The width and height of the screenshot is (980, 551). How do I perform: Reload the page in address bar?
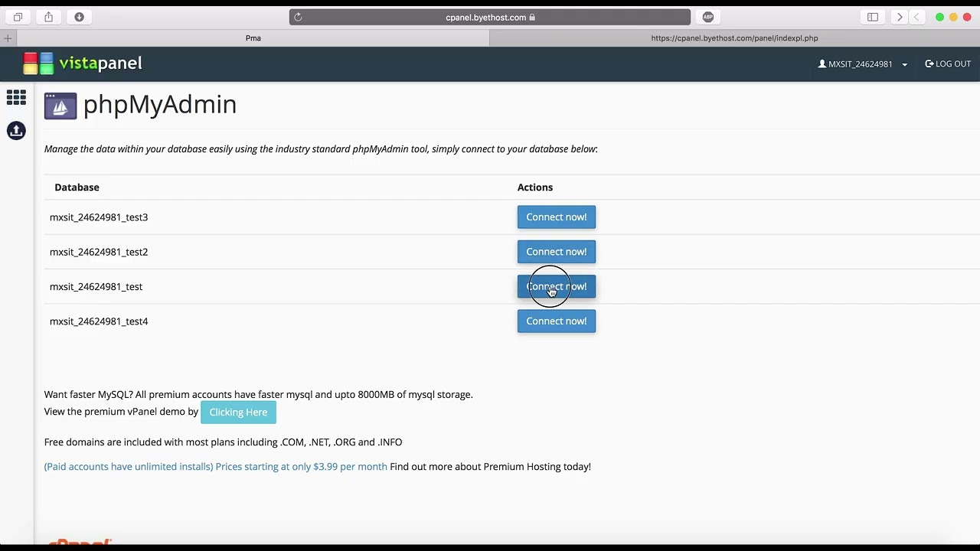tap(299, 17)
